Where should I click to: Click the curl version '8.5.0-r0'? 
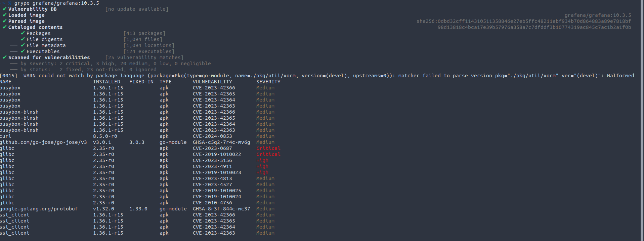105,136
